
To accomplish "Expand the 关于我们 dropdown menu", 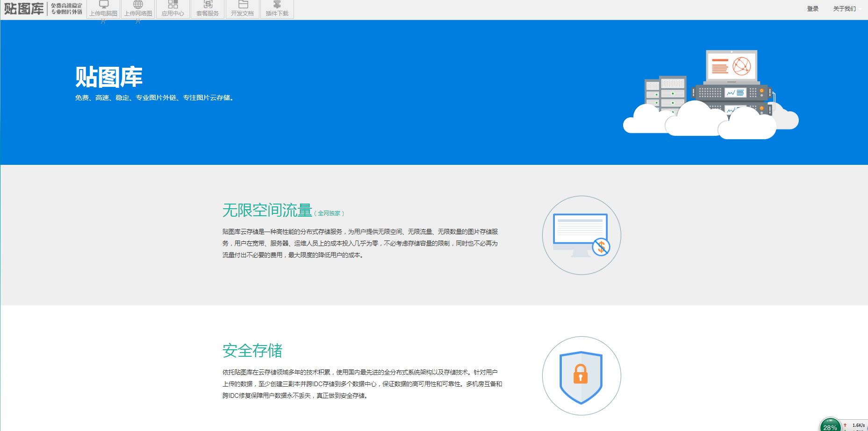I will pyautogui.click(x=844, y=8).
